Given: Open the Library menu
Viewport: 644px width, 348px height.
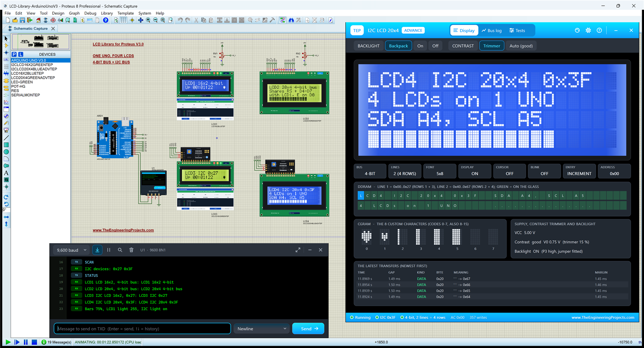Looking at the screenshot, I should pos(107,13).
